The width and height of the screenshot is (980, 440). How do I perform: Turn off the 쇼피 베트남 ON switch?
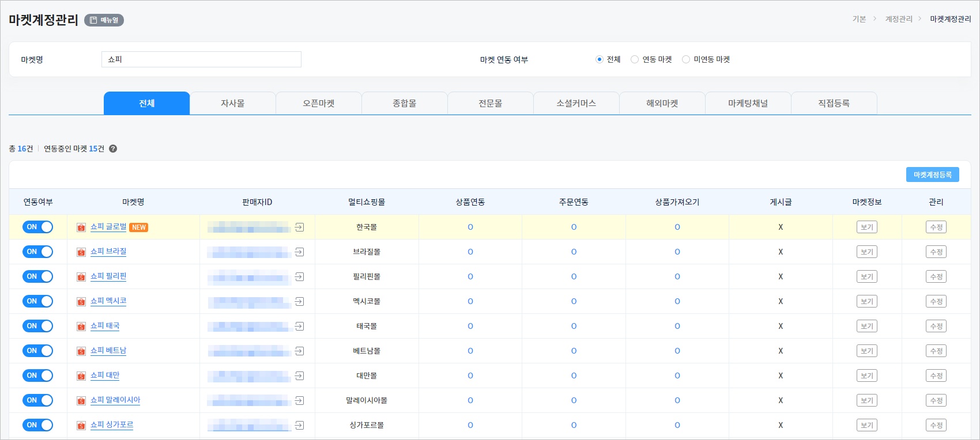[x=38, y=351]
